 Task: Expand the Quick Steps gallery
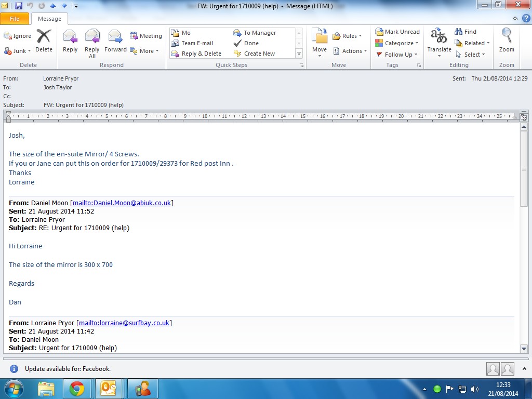[x=299, y=54]
